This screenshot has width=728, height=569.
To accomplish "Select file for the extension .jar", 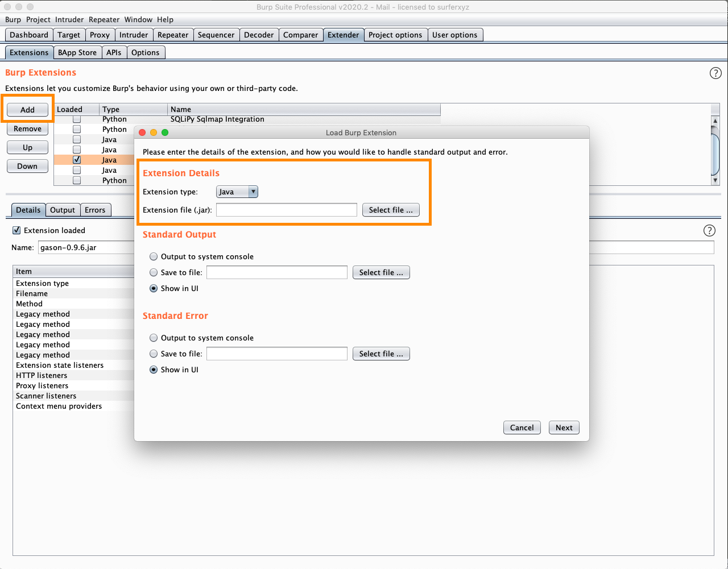I will [x=391, y=210].
